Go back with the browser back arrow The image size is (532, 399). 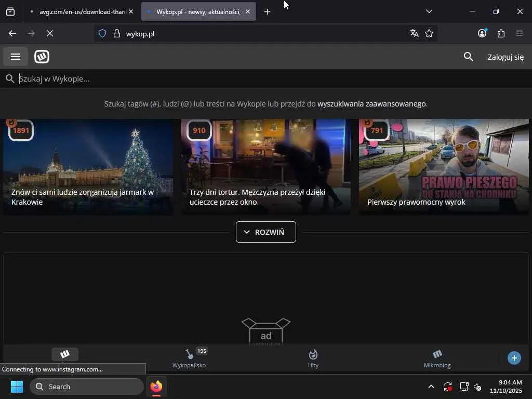(12, 34)
